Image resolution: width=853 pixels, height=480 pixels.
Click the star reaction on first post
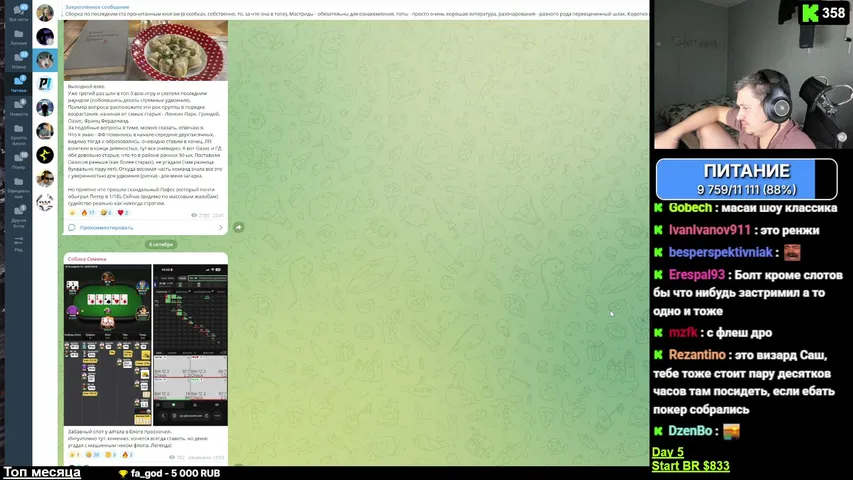pos(72,213)
